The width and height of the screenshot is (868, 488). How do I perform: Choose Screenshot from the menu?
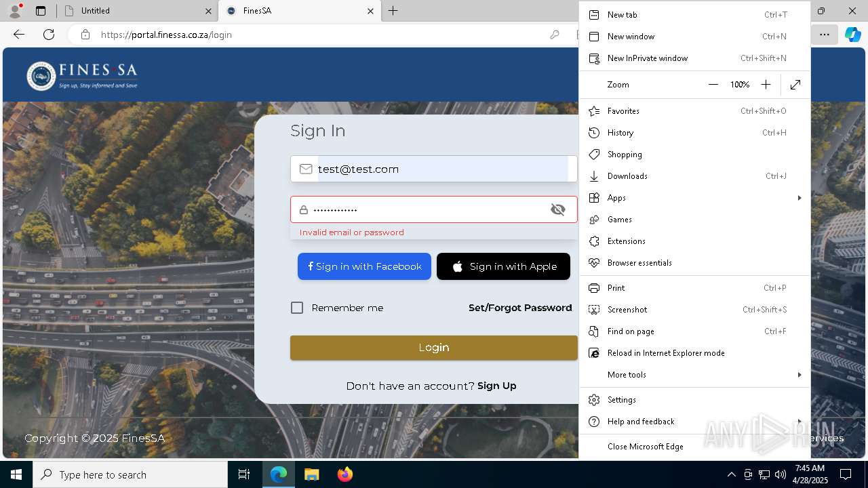click(694, 310)
